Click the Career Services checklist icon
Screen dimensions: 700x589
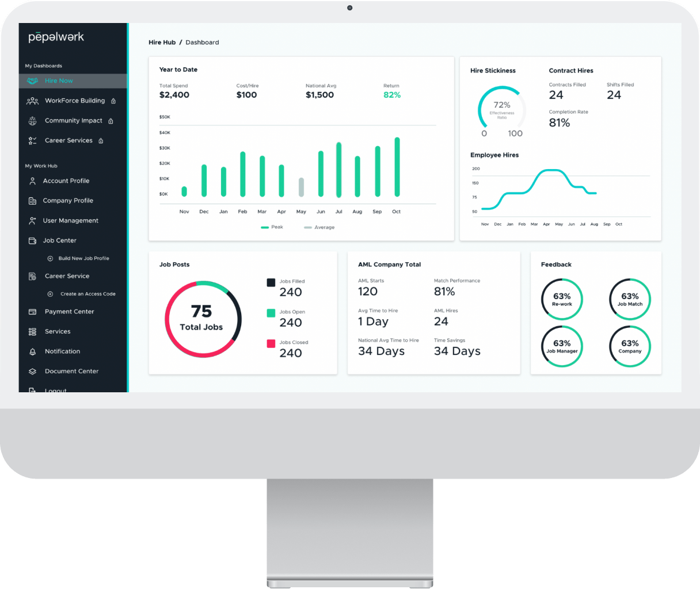33,141
